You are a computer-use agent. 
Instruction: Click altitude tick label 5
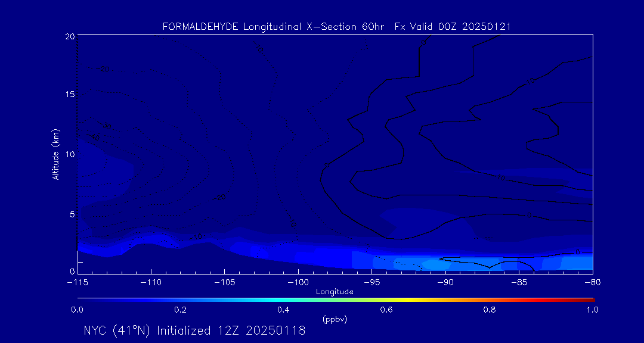point(72,214)
